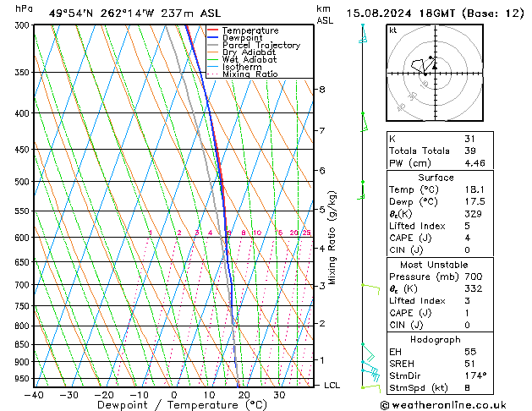The width and height of the screenshot is (532, 411).
Task: Click the gray Parcel Trajectory legend swatch
Action: [x=213, y=45]
